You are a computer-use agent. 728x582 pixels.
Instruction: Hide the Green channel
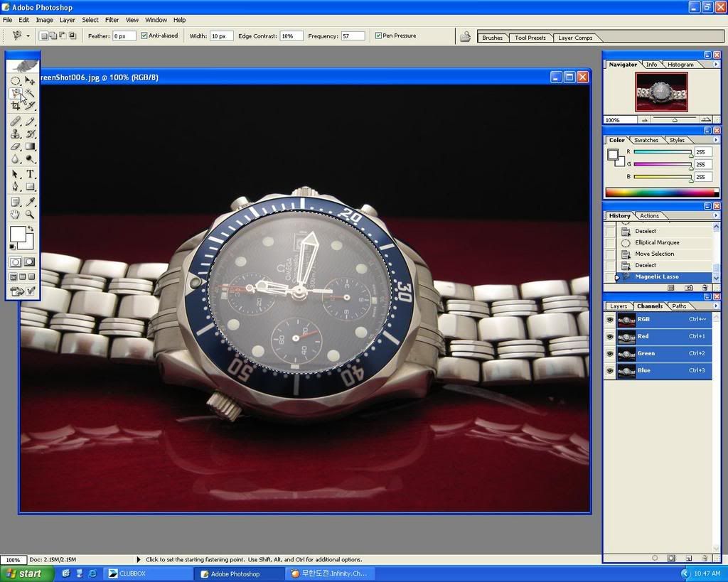coord(609,354)
